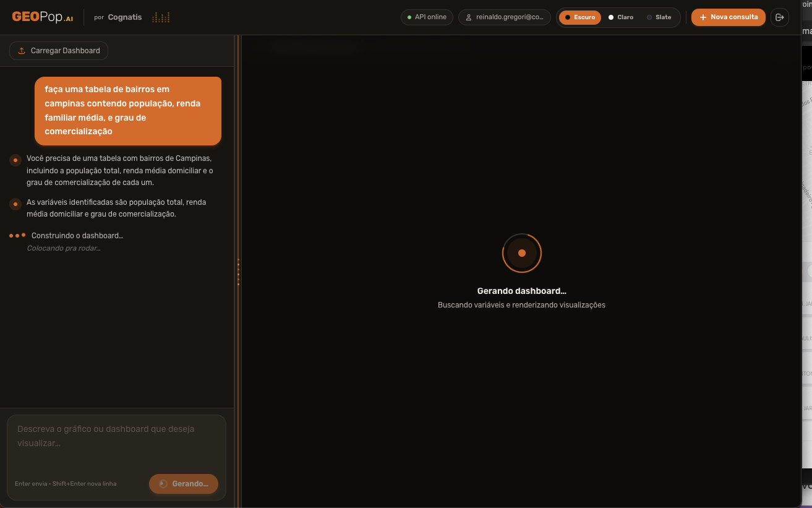This screenshot has width=812, height=508.
Task: Click the logout arrow icon
Action: coord(780,17)
